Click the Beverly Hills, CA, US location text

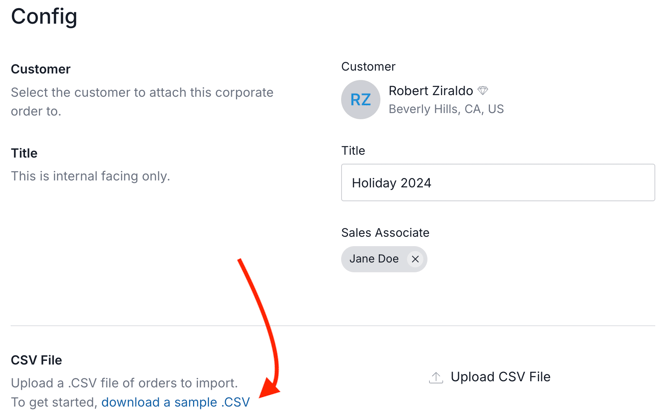[x=446, y=109]
